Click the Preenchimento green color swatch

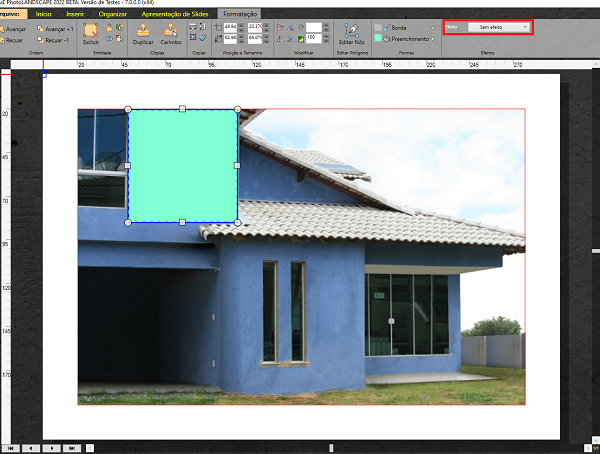(x=376, y=39)
